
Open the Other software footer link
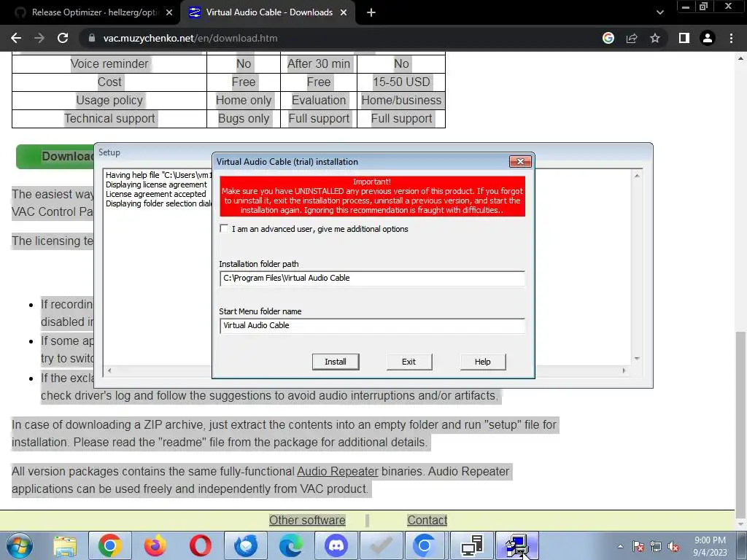click(307, 520)
